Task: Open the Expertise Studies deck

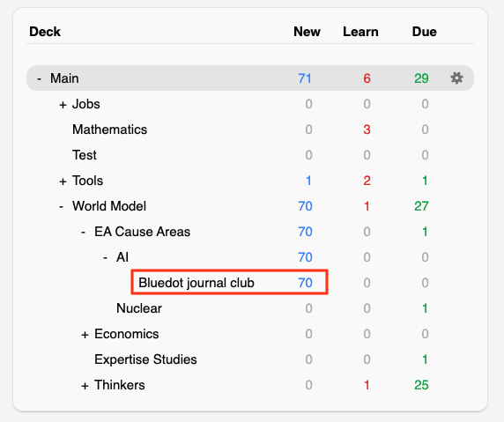Action: [145, 359]
